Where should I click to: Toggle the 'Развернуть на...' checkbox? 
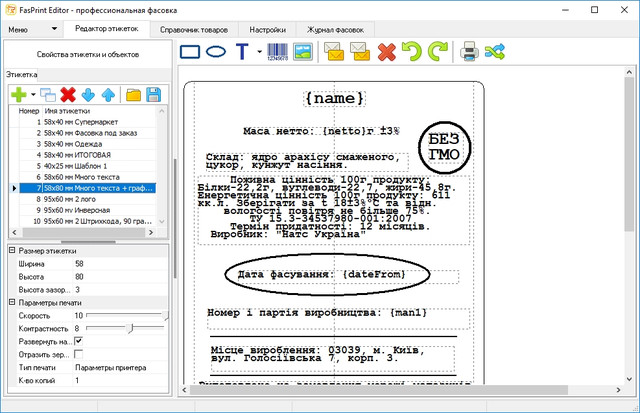click(79, 341)
